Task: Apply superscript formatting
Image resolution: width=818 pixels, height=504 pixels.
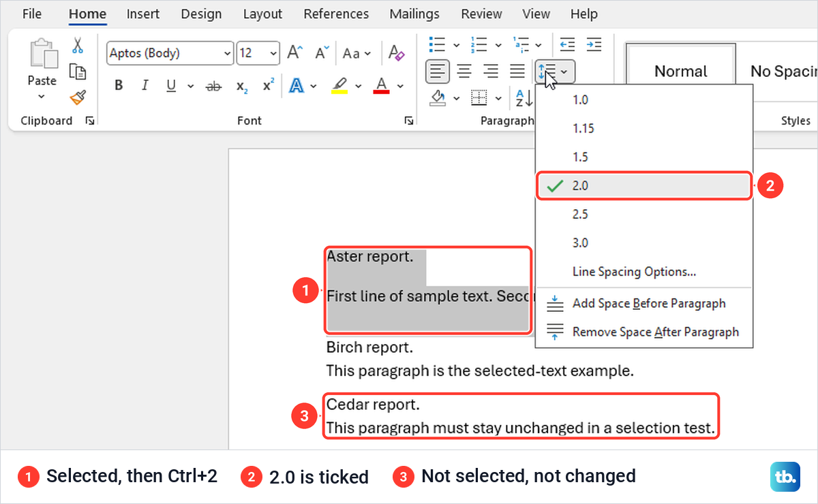Action: click(x=269, y=85)
